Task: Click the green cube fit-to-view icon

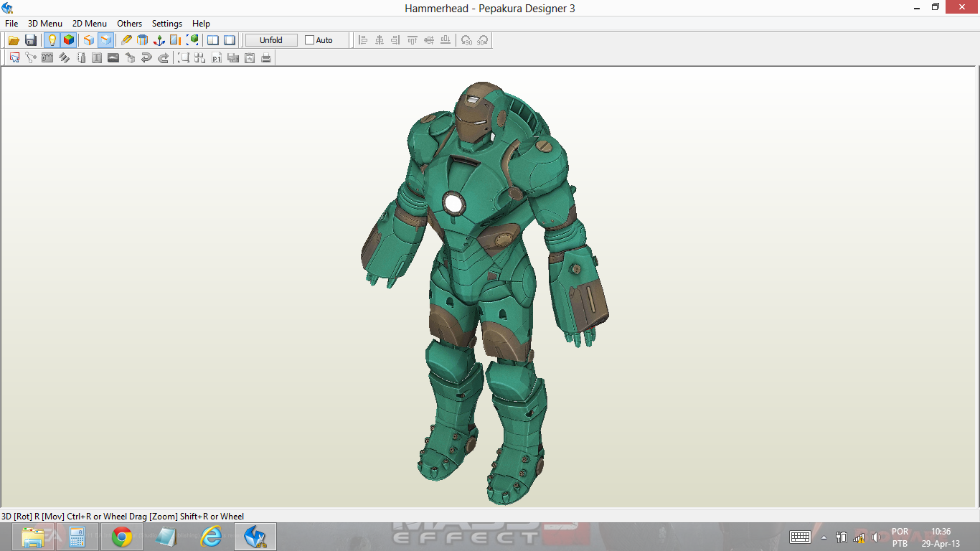Action: pyautogui.click(x=192, y=40)
